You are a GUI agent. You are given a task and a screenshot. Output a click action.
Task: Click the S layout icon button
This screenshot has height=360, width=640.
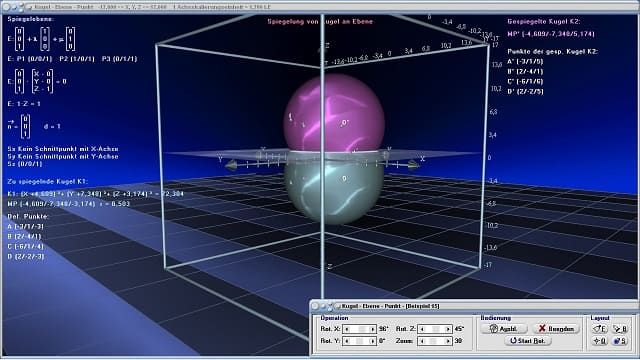(620, 341)
